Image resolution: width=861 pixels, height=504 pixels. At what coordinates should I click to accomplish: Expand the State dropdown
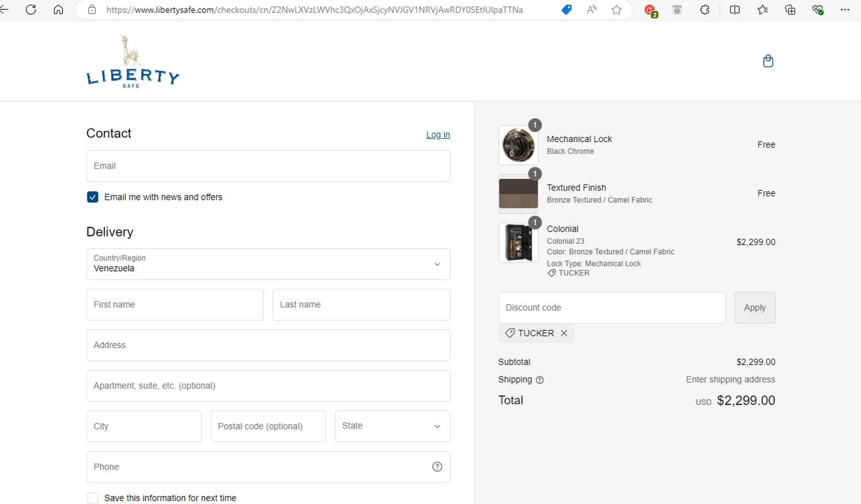[x=392, y=427]
